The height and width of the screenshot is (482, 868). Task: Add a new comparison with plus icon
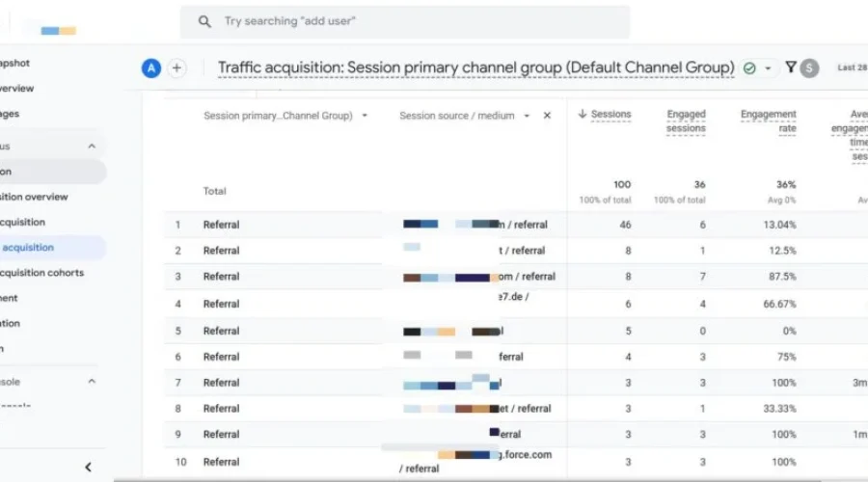[176, 68]
